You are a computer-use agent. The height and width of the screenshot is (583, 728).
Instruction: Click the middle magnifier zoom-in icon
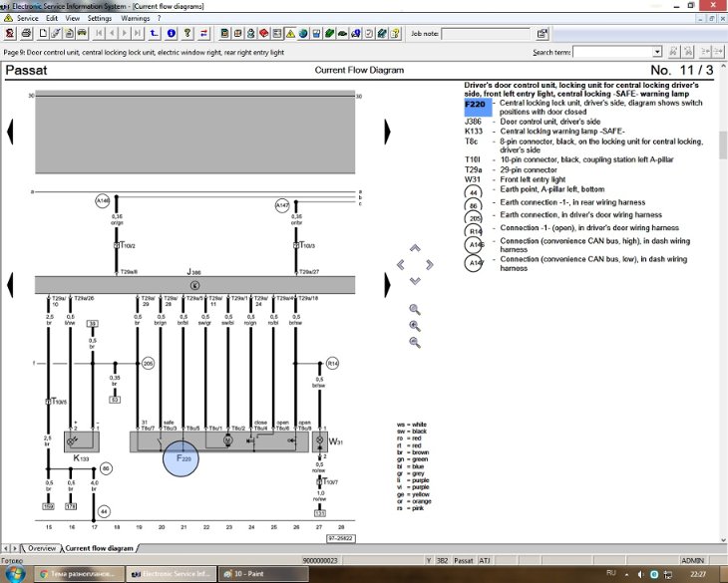pyautogui.click(x=415, y=326)
